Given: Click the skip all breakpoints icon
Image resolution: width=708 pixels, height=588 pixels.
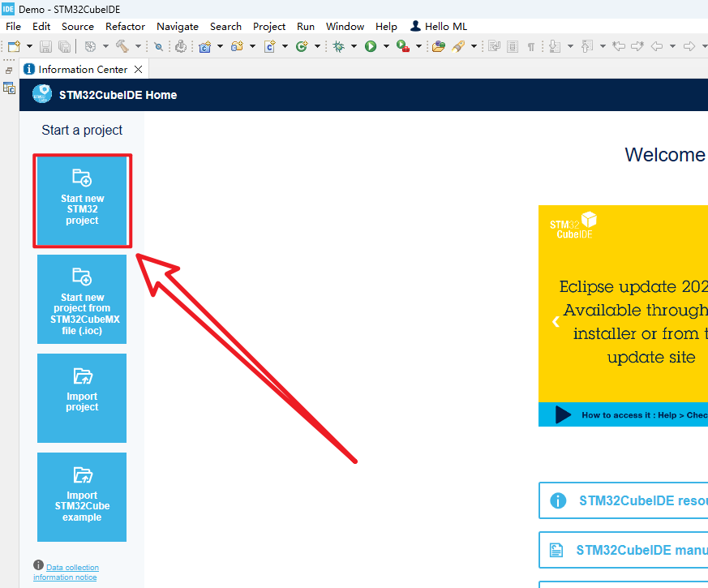Looking at the screenshot, I should point(158,46).
